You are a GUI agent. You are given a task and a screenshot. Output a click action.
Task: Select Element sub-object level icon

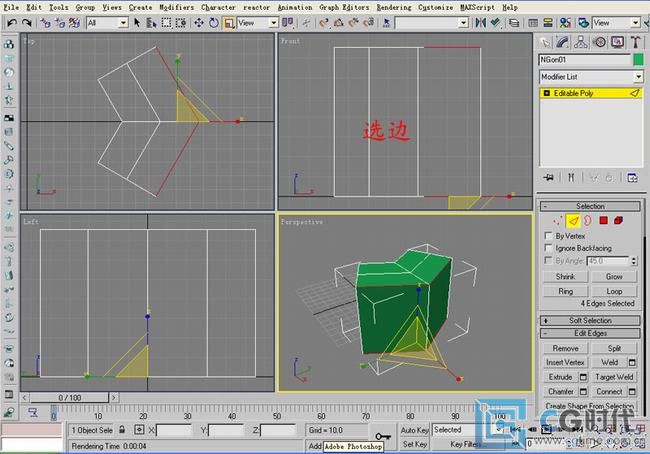tap(618, 221)
